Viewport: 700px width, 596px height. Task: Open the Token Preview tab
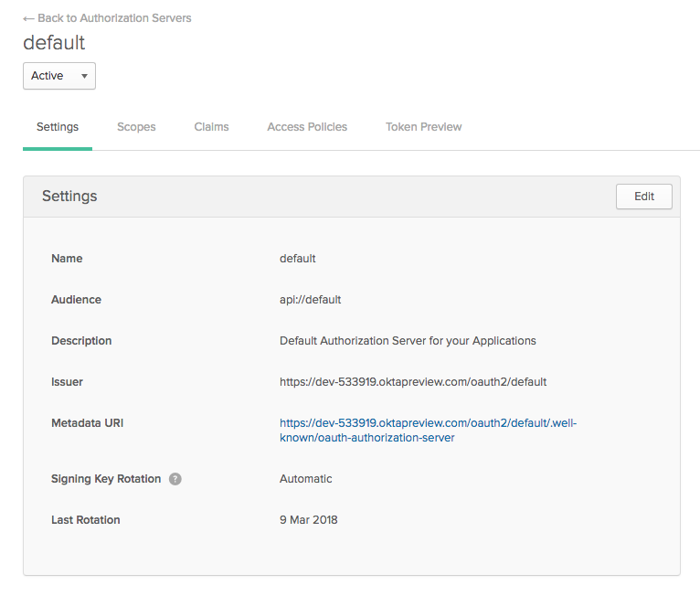tap(423, 127)
